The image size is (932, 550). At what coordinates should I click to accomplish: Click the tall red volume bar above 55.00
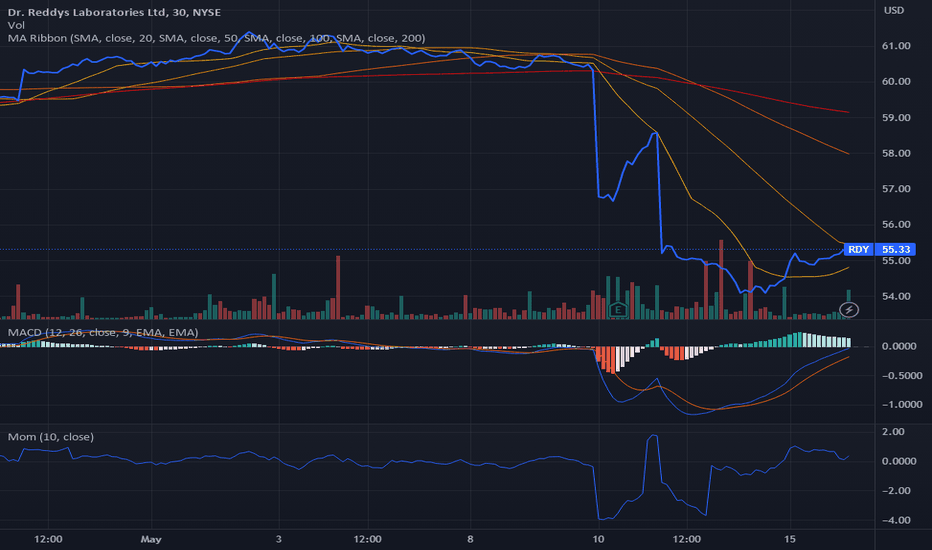[x=721, y=279]
